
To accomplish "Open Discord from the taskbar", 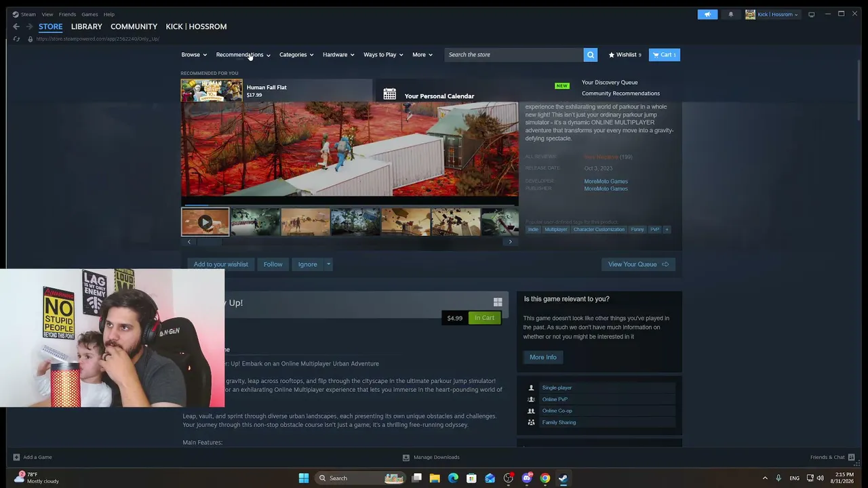I will click(x=527, y=478).
